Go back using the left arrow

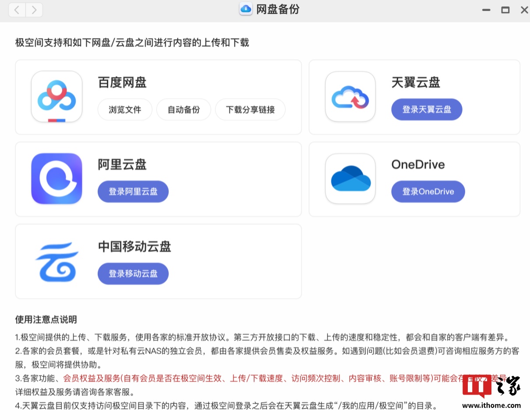(17, 10)
